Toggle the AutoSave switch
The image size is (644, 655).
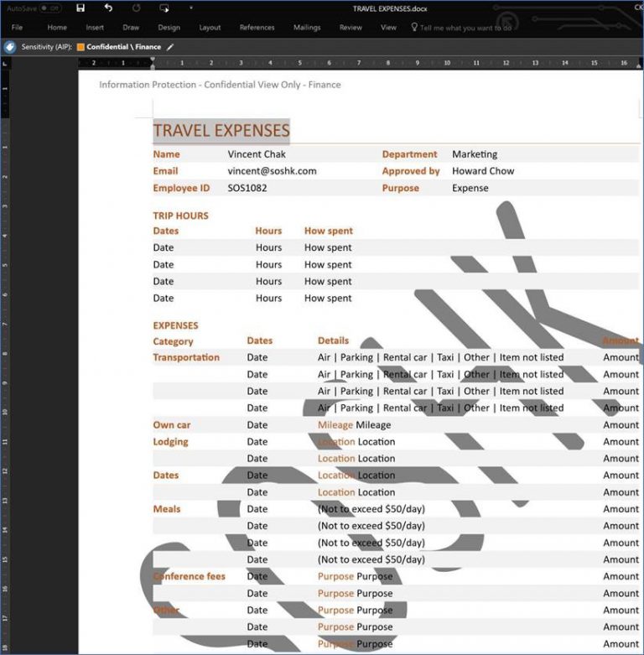pos(50,8)
